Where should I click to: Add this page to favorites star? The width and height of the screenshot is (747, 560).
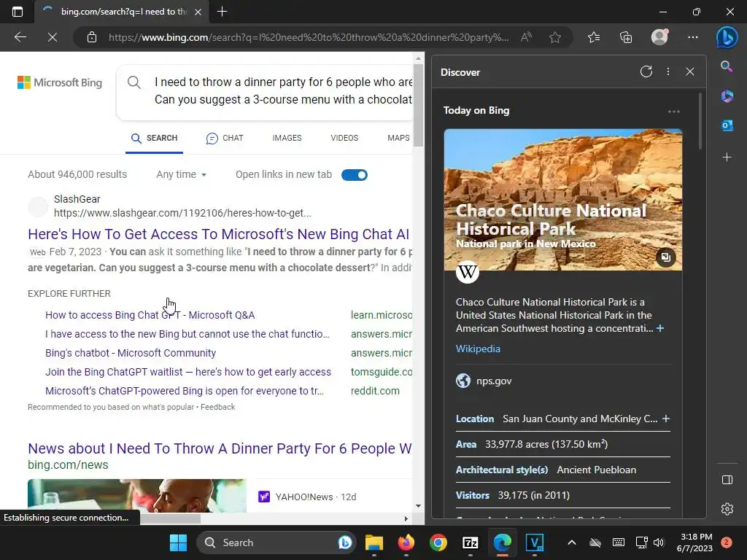[x=555, y=37]
